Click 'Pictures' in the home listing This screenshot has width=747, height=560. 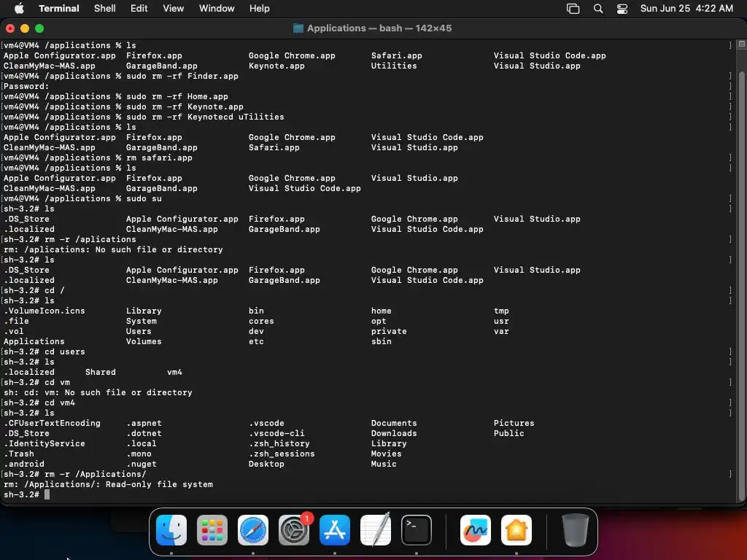514,424
